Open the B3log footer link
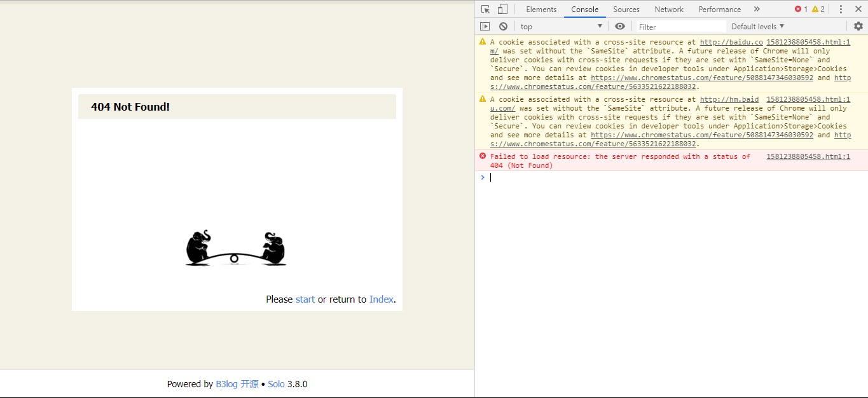This screenshot has height=398, width=868. pyautogui.click(x=226, y=384)
